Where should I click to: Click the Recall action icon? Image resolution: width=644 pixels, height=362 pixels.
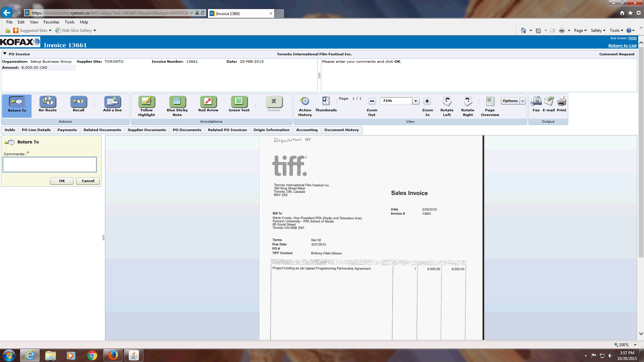pos(78,102)
